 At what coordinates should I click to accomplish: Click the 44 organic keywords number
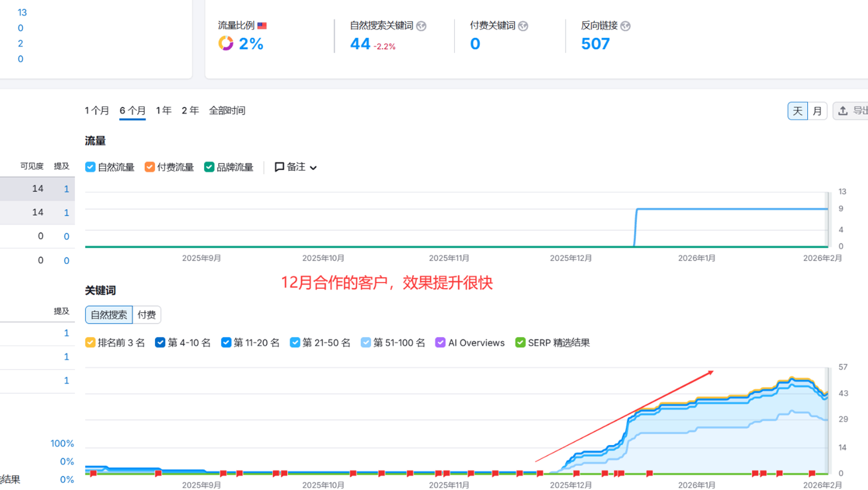click(360, 44)
